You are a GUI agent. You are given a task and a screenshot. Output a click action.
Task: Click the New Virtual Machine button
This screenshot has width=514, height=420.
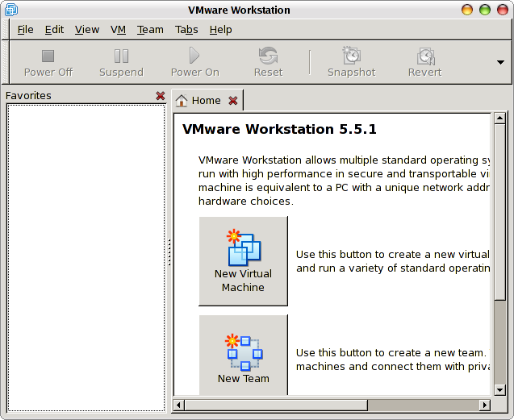[243, 261]
